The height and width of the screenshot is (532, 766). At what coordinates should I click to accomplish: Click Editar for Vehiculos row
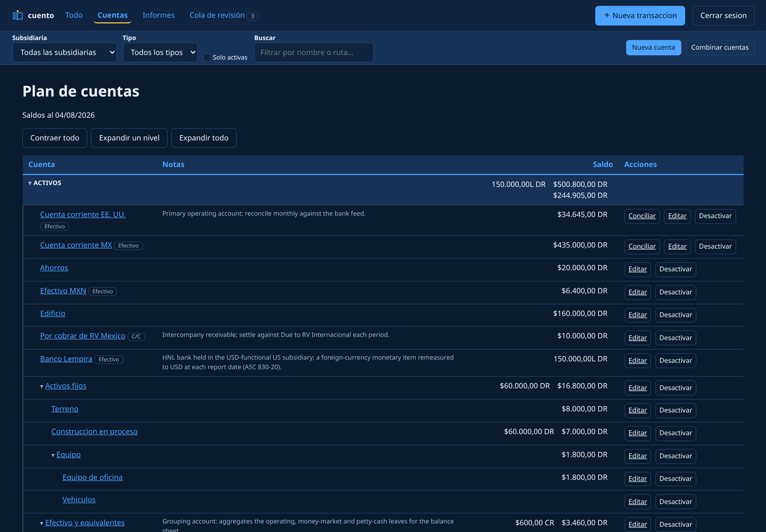click(637, 502)
